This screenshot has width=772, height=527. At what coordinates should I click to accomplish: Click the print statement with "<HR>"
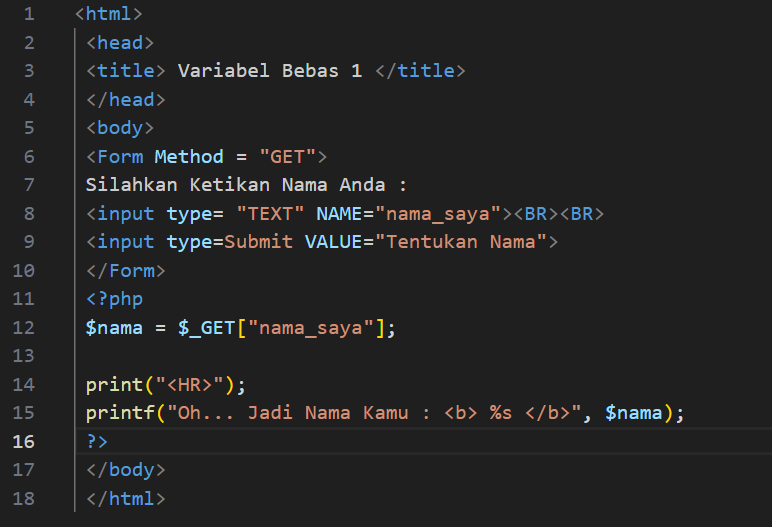[165, 384]
